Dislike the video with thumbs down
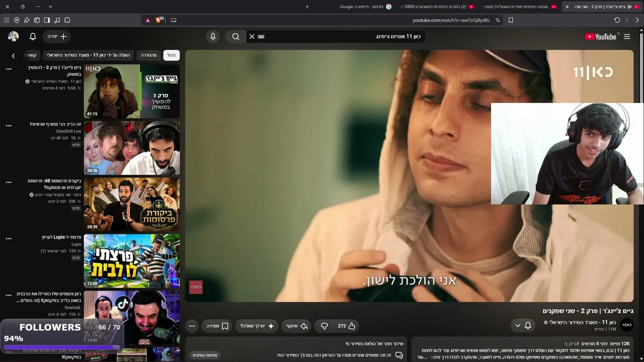Image resolution: width=644 pixels, height=362 pixels. click(x=325, y=326)
